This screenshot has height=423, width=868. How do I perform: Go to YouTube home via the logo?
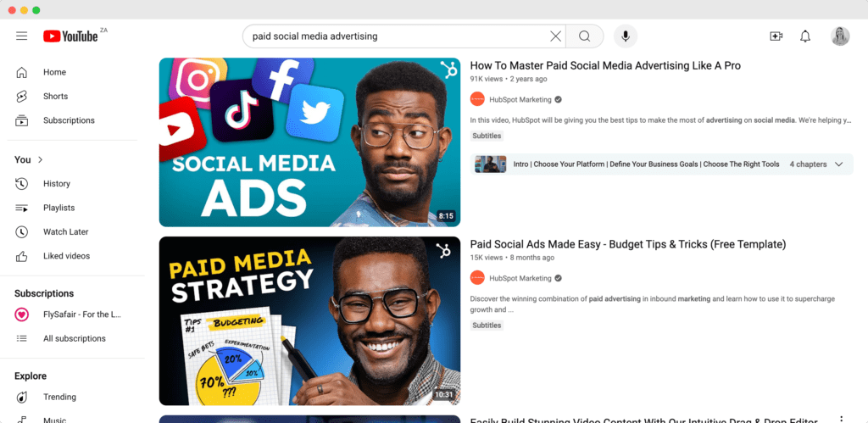(70, 36)
